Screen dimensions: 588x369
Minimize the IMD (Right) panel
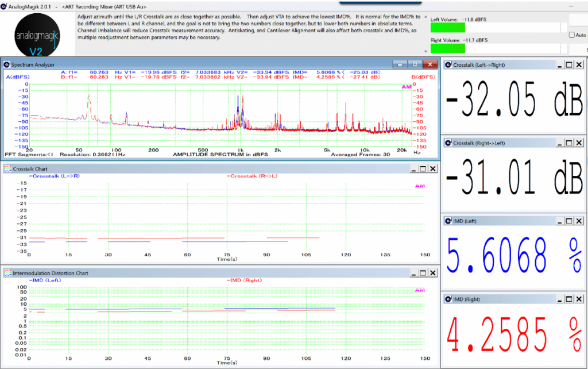click(x=559, y=299)
